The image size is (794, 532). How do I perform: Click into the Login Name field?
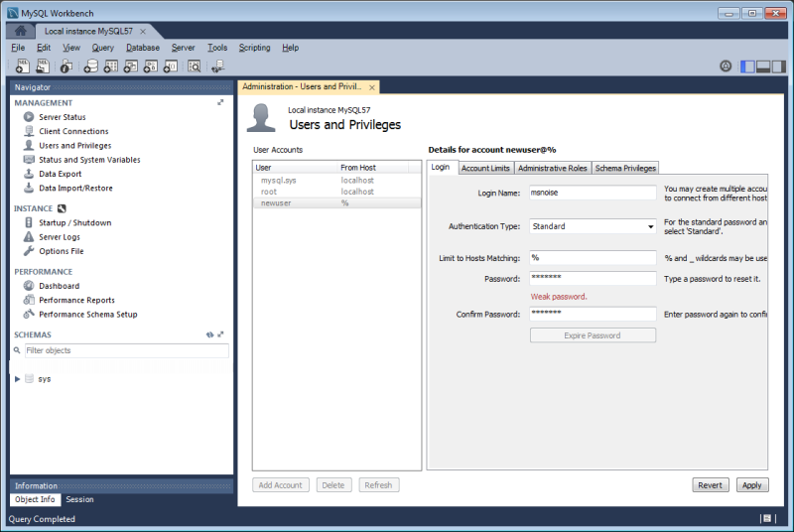coord(593,193)
